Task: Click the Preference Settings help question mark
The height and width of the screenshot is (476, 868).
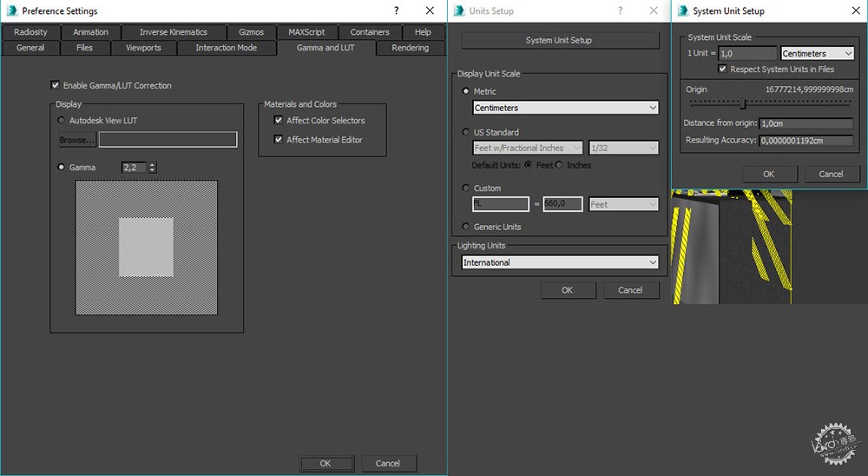Action: (x=397, y=10)
